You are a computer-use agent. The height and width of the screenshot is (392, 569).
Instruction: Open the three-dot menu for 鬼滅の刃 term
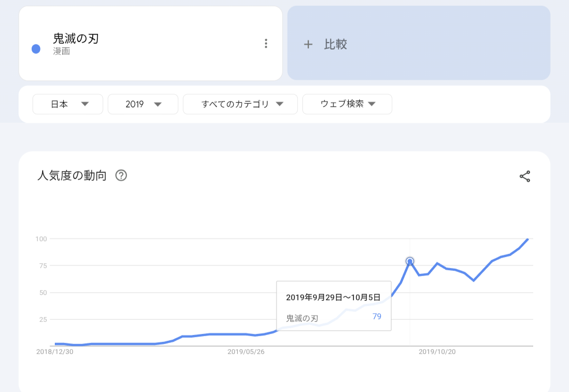266,44
